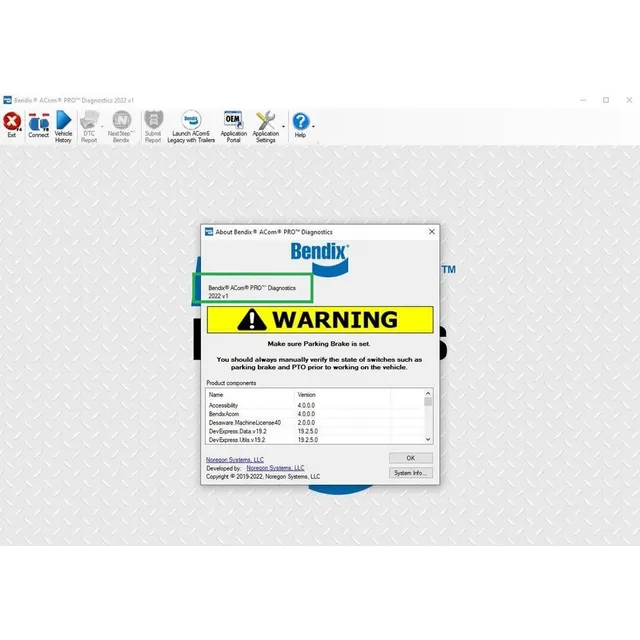Expand the Application Settings dropdown arrow
The image size is (640, 640).
pyautogui.click(x=283, y=127)
